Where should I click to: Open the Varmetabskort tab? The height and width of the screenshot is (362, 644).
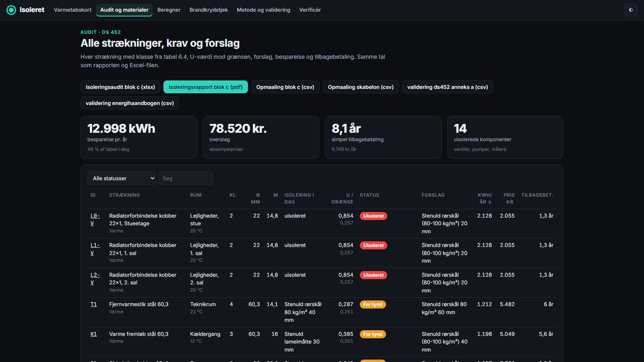pyautogui.click(x=72, y=10)
